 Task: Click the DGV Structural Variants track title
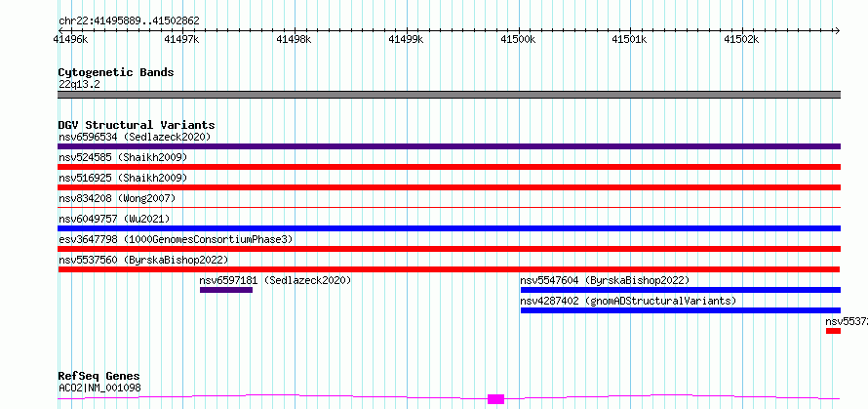[x=137, y=125]
